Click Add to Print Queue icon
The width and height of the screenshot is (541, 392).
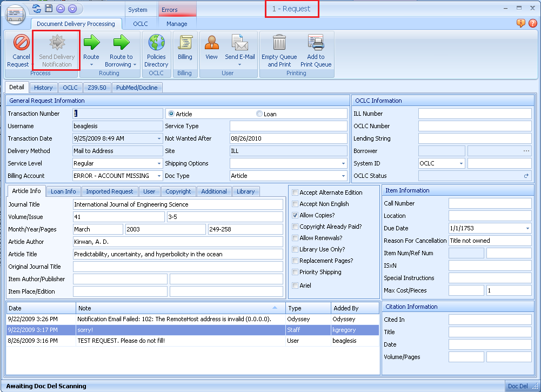tap(316, 43)
